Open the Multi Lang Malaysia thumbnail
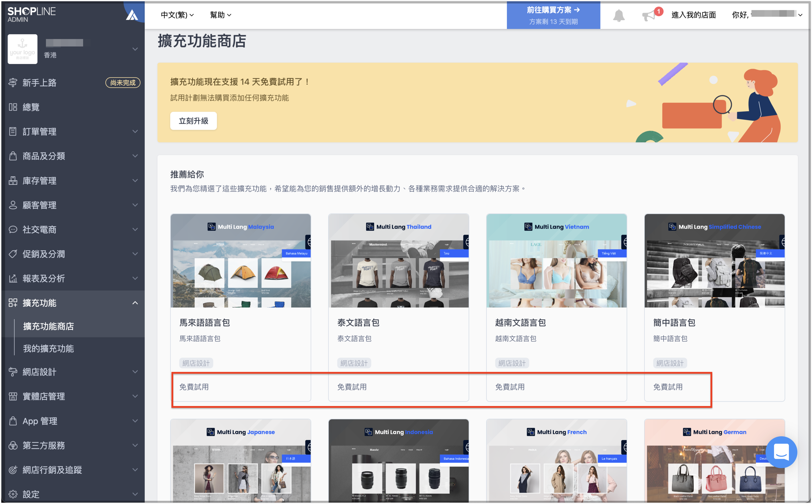Viewport: 812px width, 504px height. tap(241, 261)
